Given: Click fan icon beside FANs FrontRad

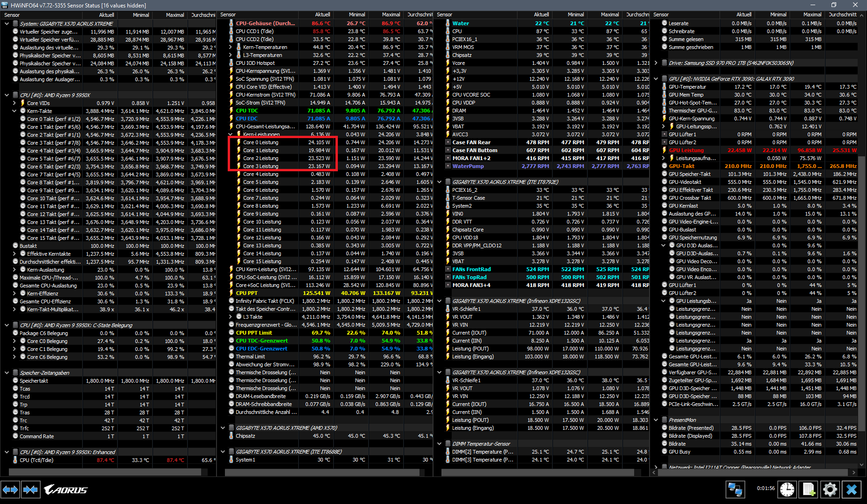Looking at the screenshot, I should (x=447, y=269).
